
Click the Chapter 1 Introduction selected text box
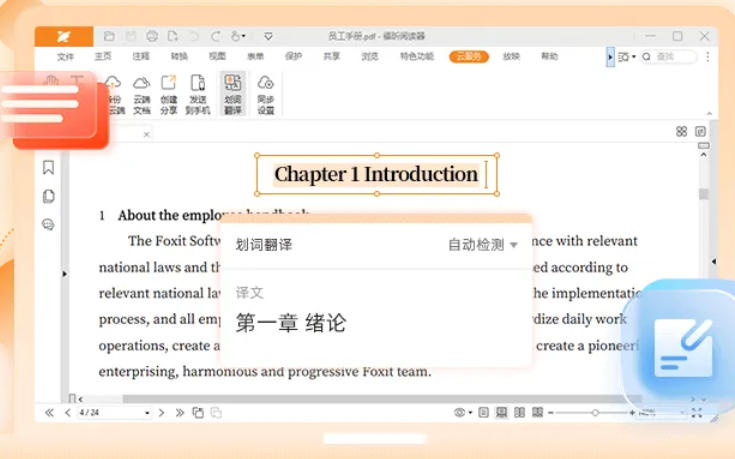coord(376,174)
